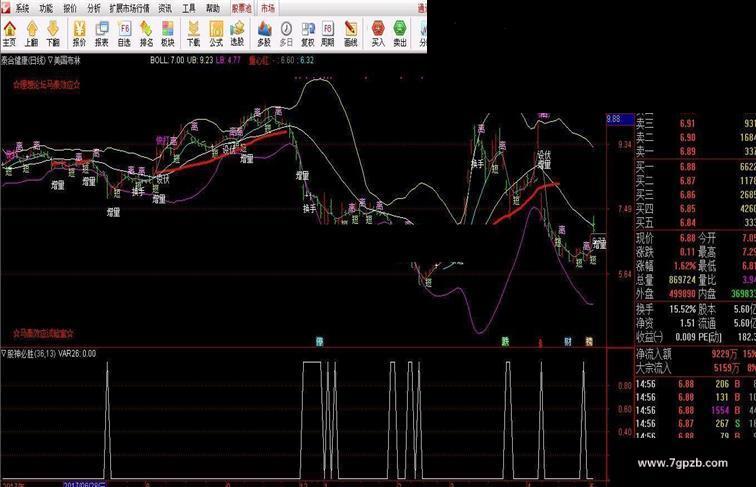The height and width of the screenshot is (487, 756).
Task: Open the 公式 formula toolbar icon
Action: coord(216,33)
